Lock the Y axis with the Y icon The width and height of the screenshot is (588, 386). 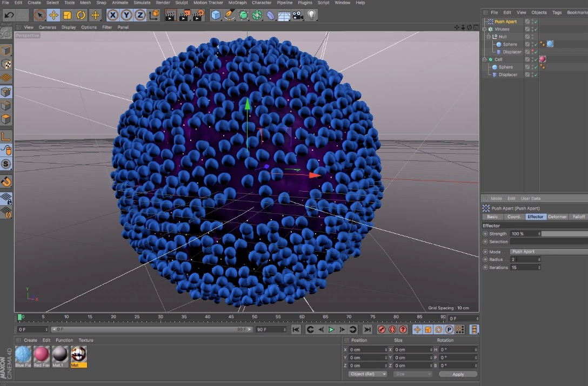pos(125,15)
